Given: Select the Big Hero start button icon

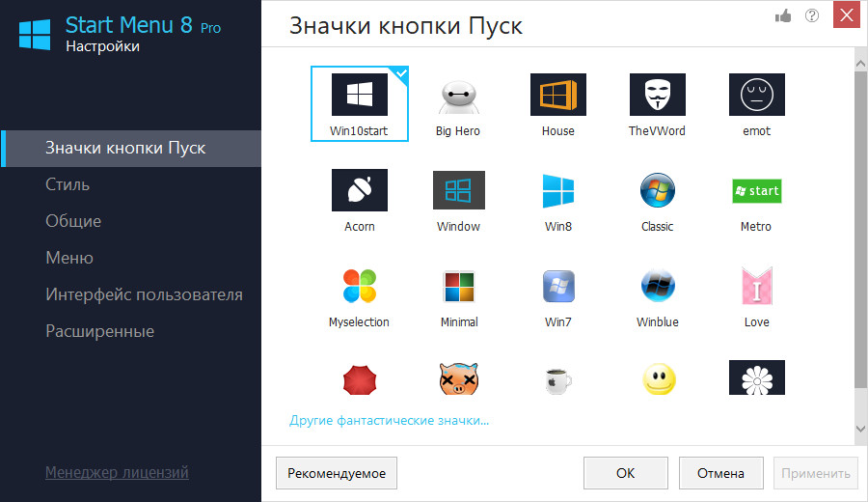Looking at the screenshot, I should point(457,96).
